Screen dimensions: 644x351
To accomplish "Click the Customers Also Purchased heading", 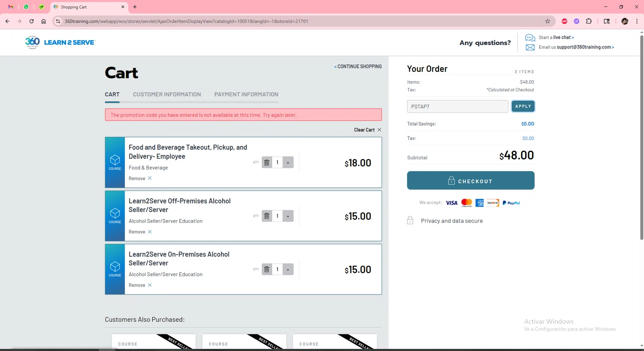I will 145,320.
